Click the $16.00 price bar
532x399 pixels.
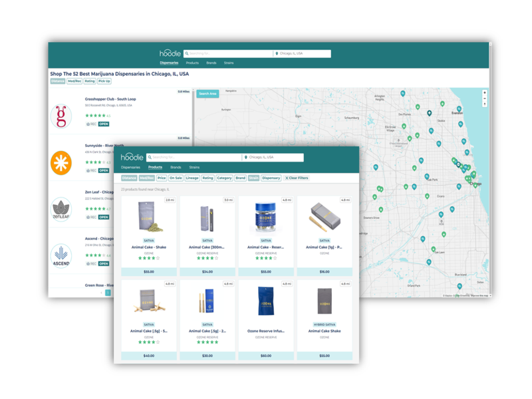[x=325, y=272]
